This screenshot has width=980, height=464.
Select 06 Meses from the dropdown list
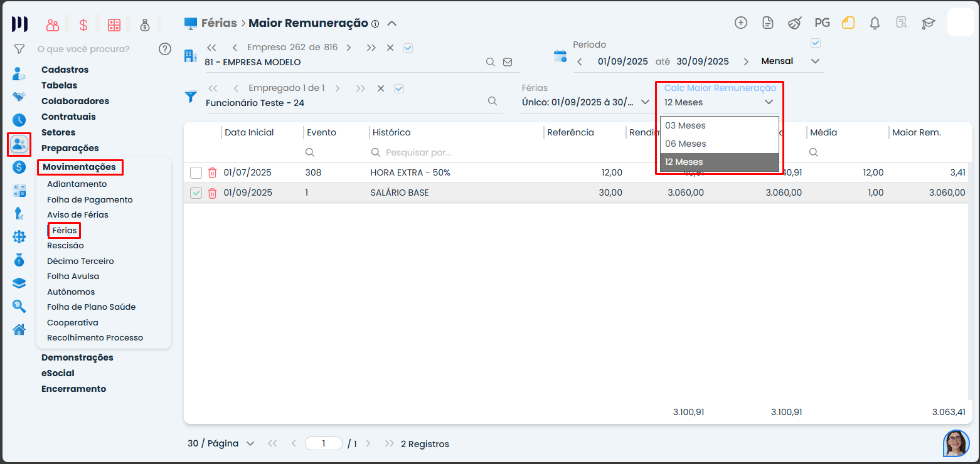(686, 144)
